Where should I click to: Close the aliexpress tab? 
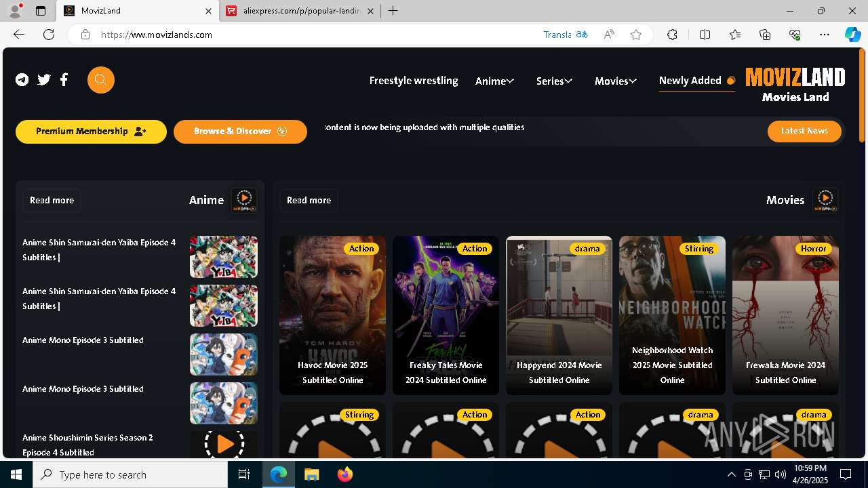370,11
